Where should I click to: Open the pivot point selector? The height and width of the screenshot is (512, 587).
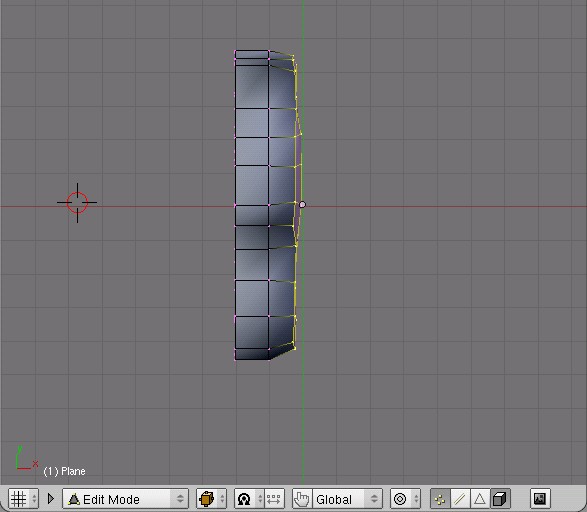coord(249,499)
